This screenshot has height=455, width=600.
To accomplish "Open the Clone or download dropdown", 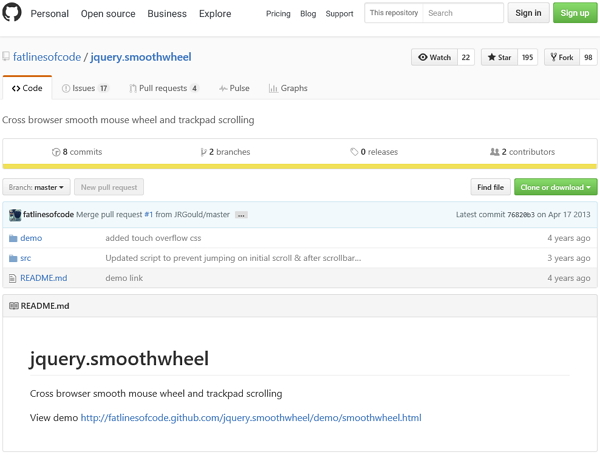I will [x=556, y=187].
